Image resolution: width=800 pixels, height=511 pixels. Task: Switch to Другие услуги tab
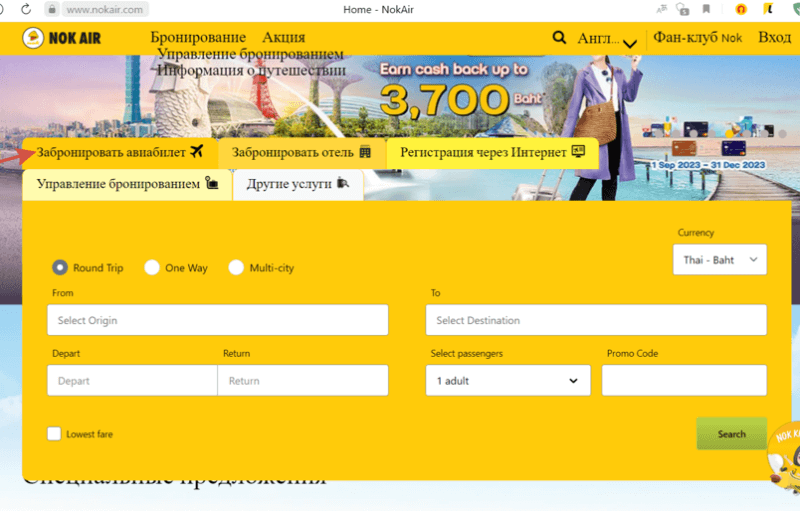coord(298,184)
